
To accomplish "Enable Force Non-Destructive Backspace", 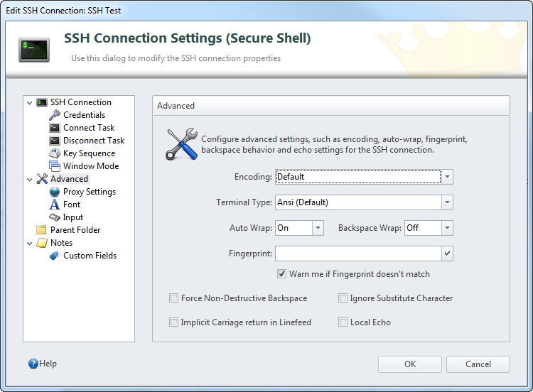I will click(x=173, y=298).
